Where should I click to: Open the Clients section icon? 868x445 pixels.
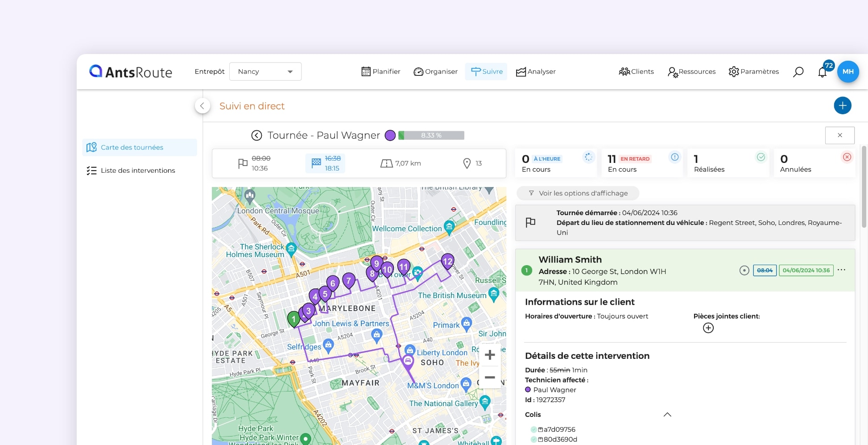click(624, 71)
